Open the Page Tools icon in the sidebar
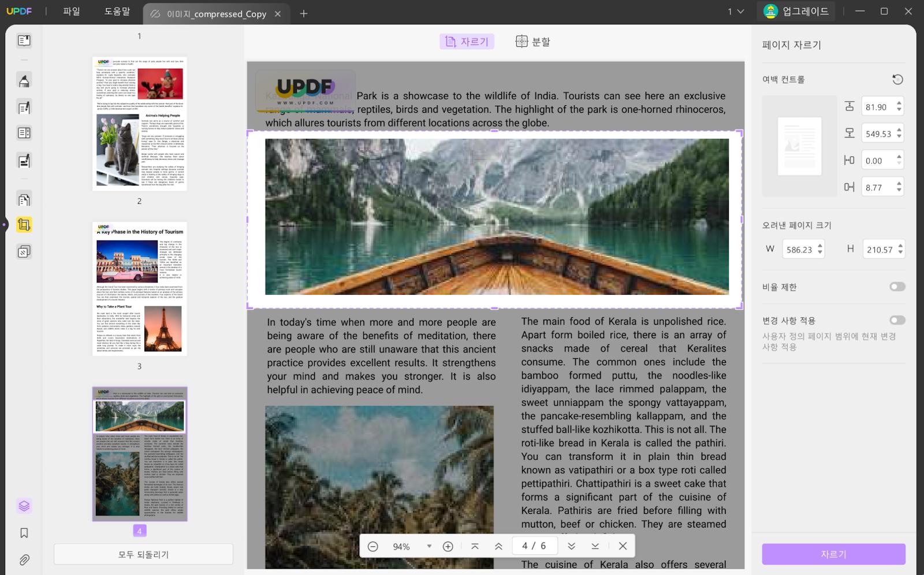The height and width of the screenshot is (575, 924). 24,200
